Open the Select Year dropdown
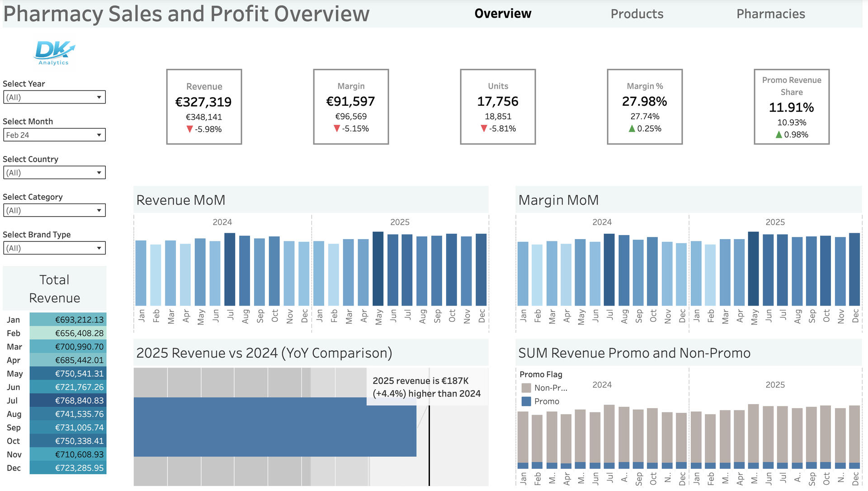 coord(54,97)
